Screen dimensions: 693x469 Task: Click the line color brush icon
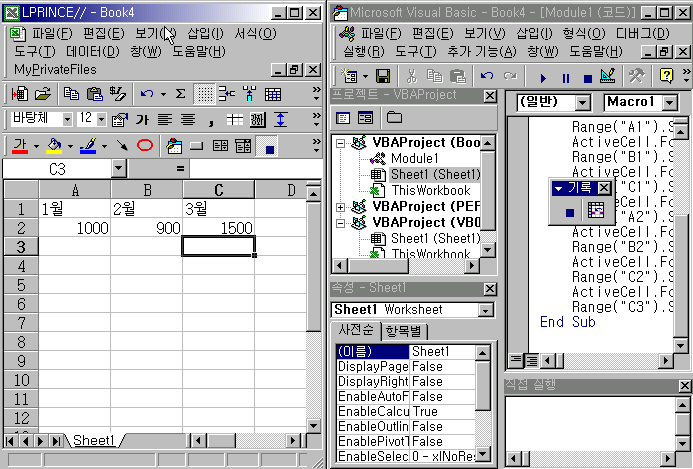88,145
